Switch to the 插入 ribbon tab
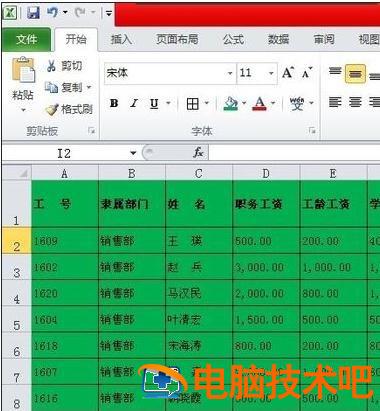Image resolution: width=380 pixels, height=411 pixels. coord(122,40)
